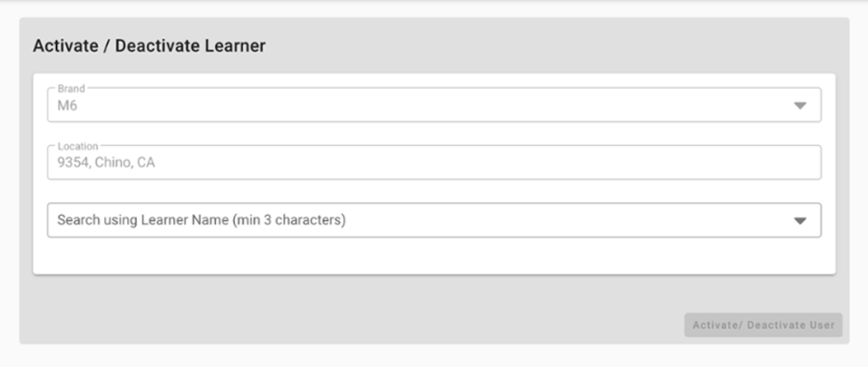Click the Location field label
Viewport: 868px width, 367px height.
click(x=77, y=146)
